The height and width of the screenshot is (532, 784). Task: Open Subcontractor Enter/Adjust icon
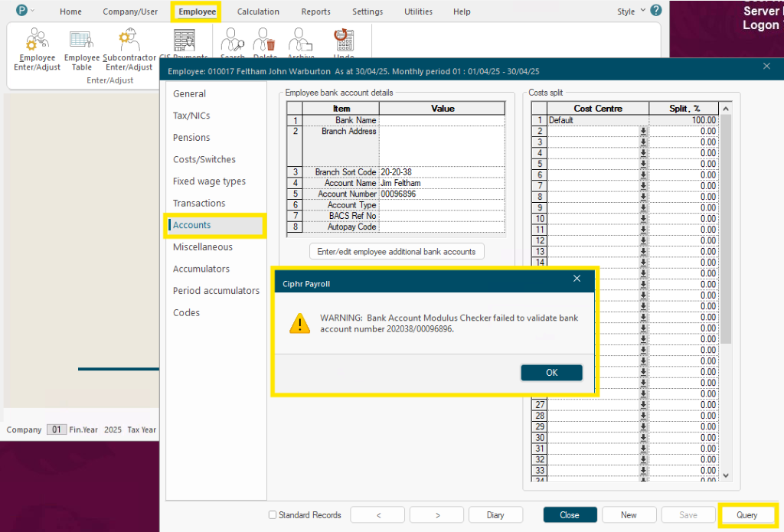click(129, 49)
